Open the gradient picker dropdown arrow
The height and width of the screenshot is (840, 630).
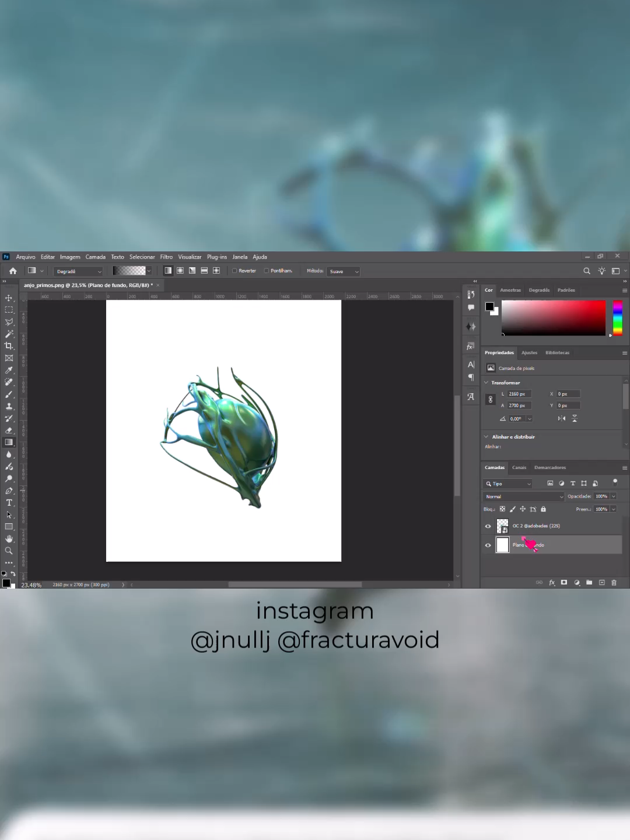tap(149, 271)
